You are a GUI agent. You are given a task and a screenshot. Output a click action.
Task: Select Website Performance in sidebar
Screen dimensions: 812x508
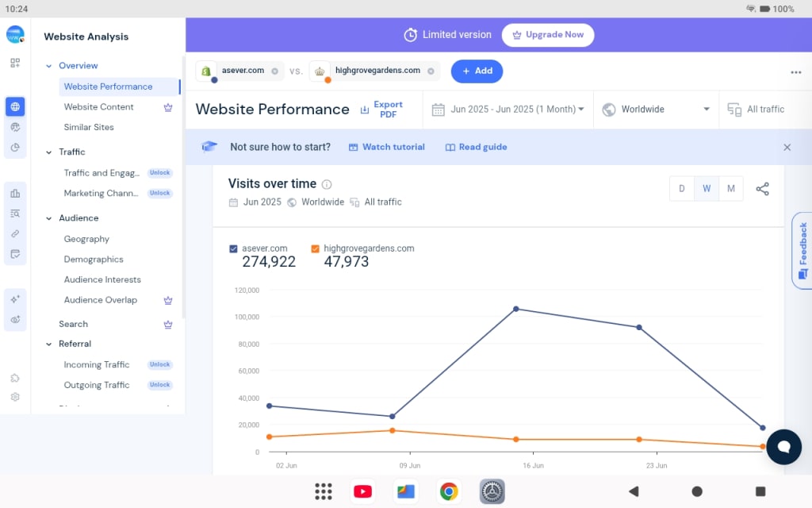click(119, 87)
